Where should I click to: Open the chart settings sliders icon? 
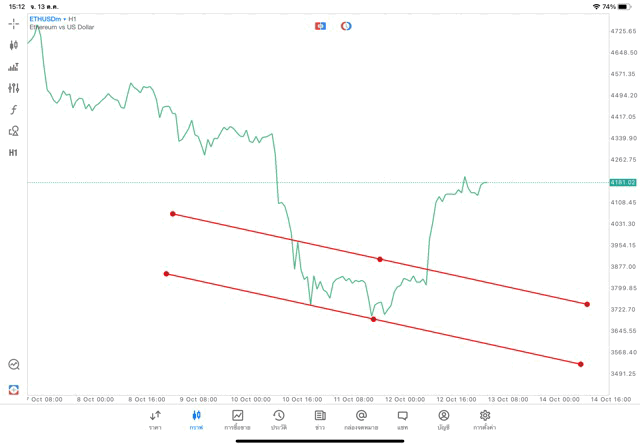click(x=13, y=88)
